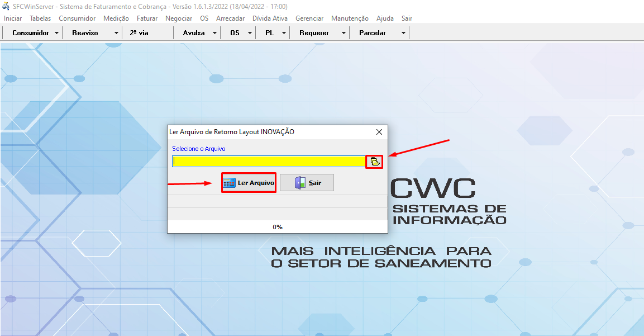Image resolution: width=644 pixels, height=336 pixels.
Task: Open the Avulsa dropdown arrow
Action: (x=214, y=33)
